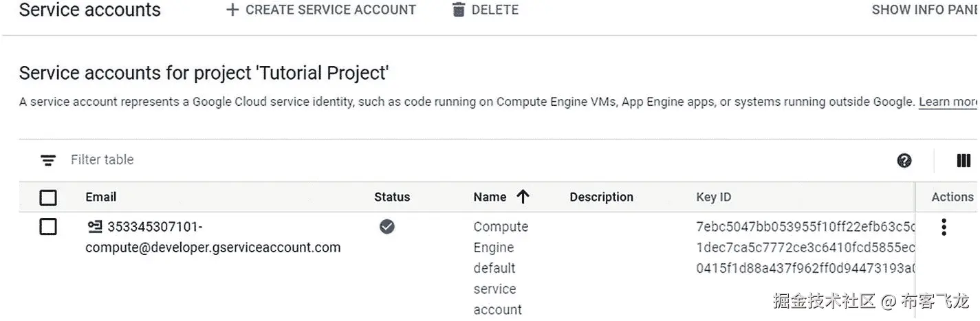Click the plus icon for Create Service Account
This screenshot has height=321, width=980.
[x=232, y=10]
